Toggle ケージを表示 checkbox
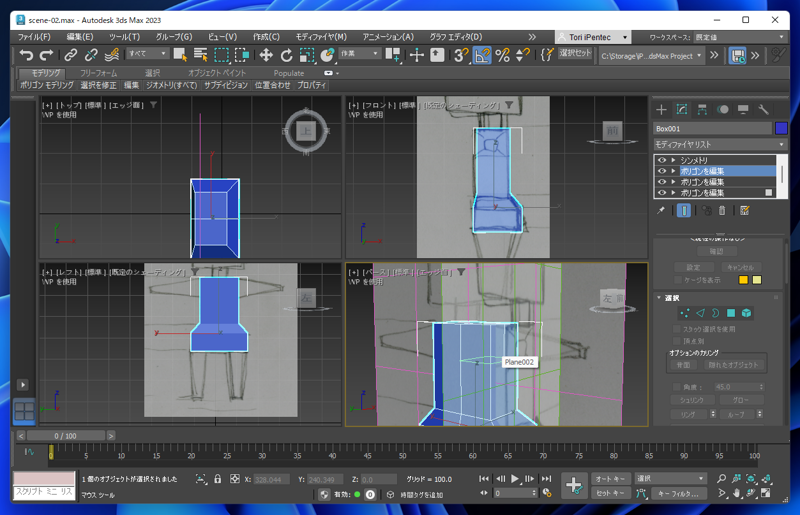The height and width of the screenshot is (515, 800). point(678,280)
